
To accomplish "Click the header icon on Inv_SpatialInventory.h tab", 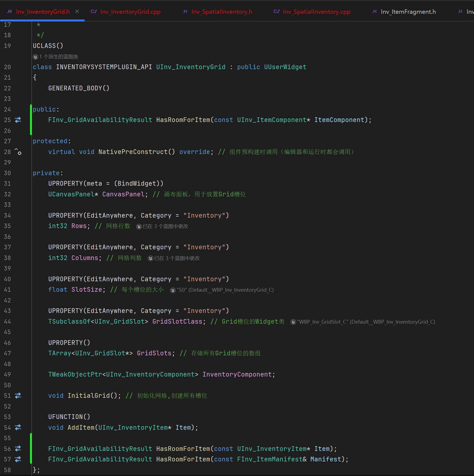I will click(x=185, y=12).
